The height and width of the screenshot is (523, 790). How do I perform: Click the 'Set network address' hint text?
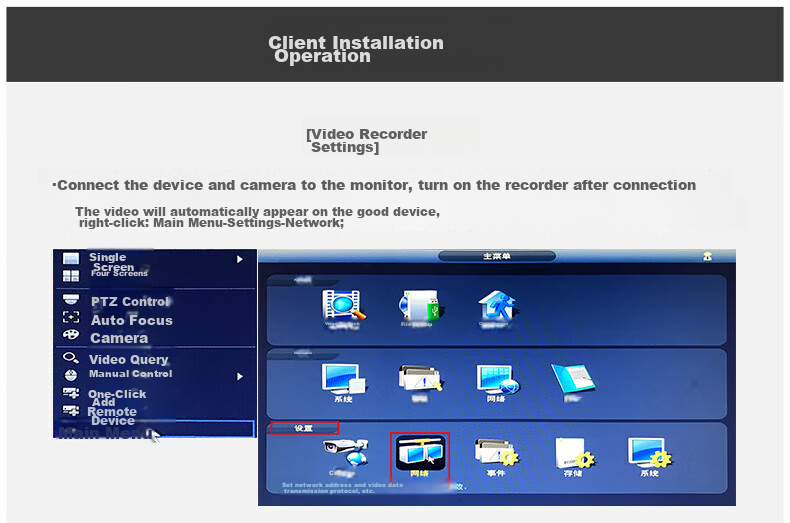(343, 487)
